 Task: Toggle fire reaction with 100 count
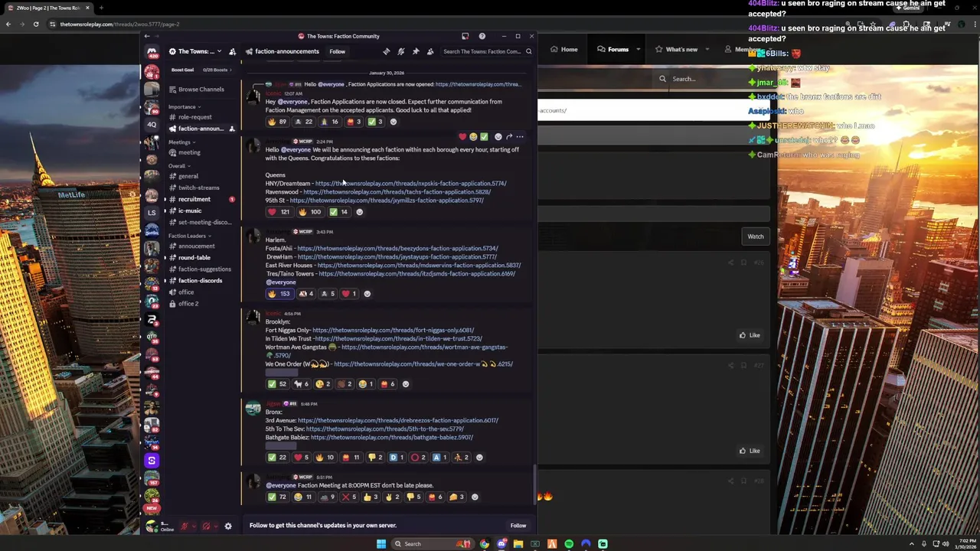coord(310,212)
